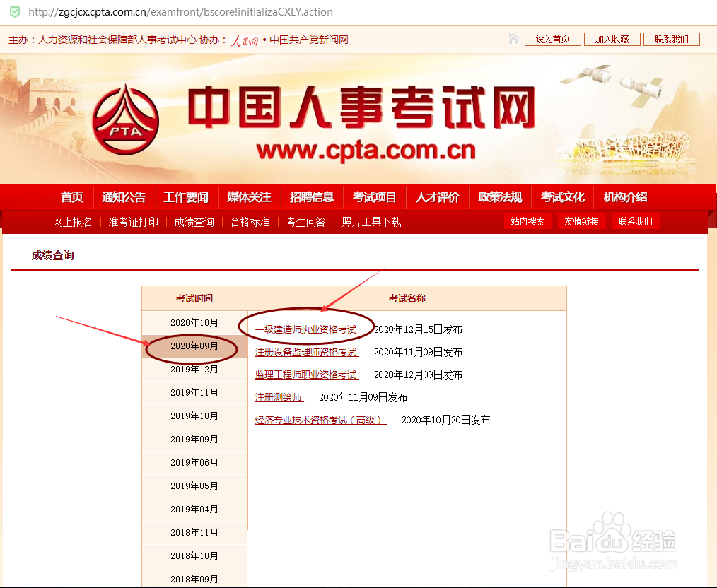Select the highlighted 2020年09月 row
The width and height of the screenshot is (717, 588).
[x=194, y=345]
